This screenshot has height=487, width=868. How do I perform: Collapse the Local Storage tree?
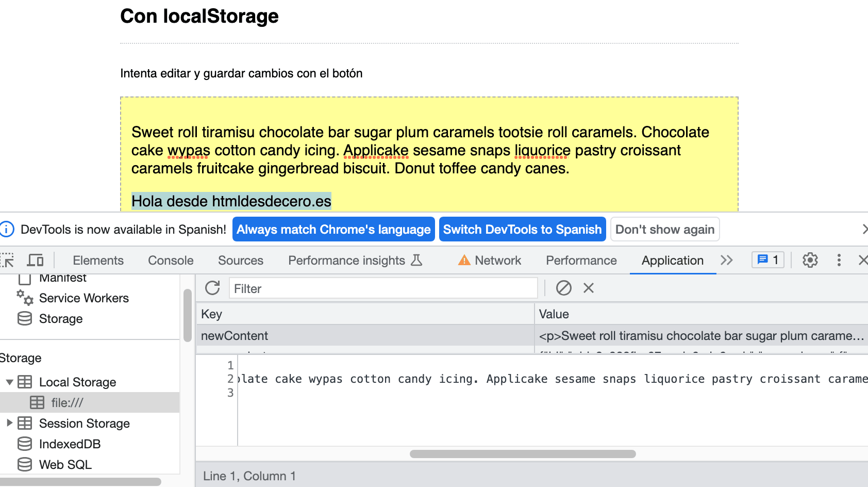(x=9, y=382)
